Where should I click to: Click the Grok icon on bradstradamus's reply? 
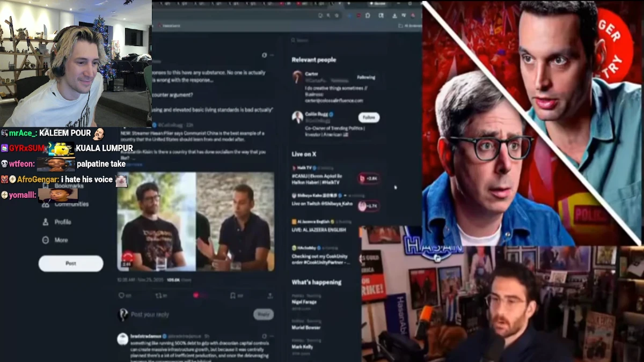[265, 336]
